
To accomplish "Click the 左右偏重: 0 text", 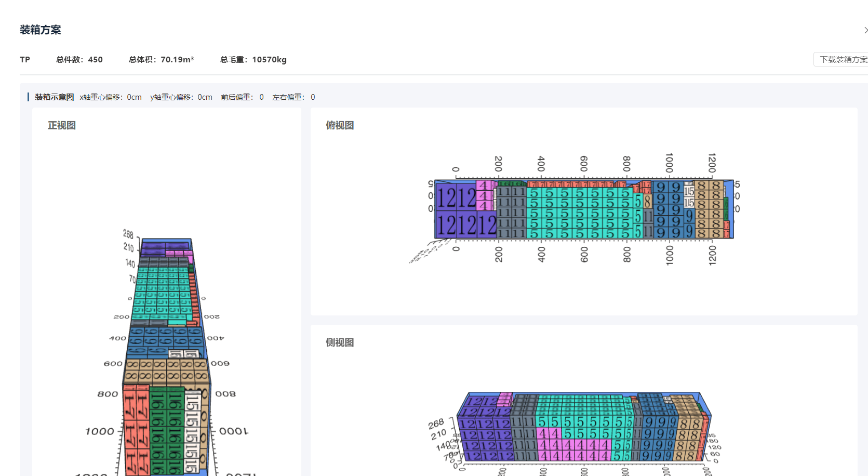I will (x=293, y=97).
